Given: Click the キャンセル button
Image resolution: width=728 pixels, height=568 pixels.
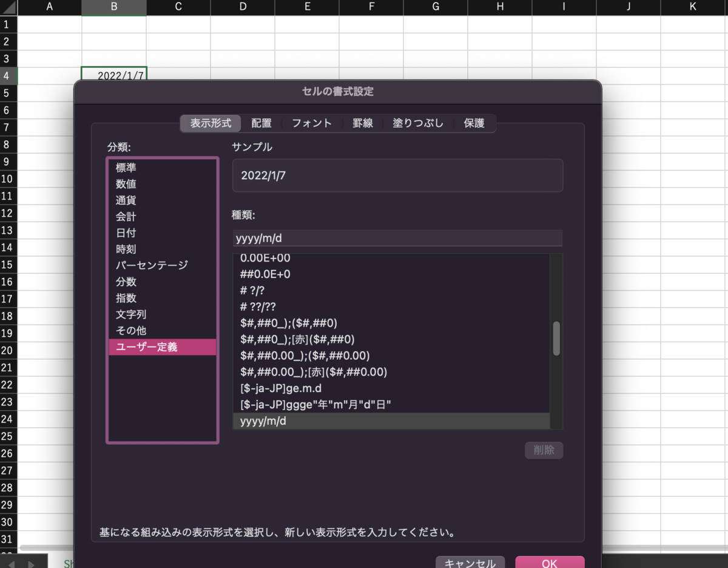Looking at the screenshot, I should [x=470, y=563].
